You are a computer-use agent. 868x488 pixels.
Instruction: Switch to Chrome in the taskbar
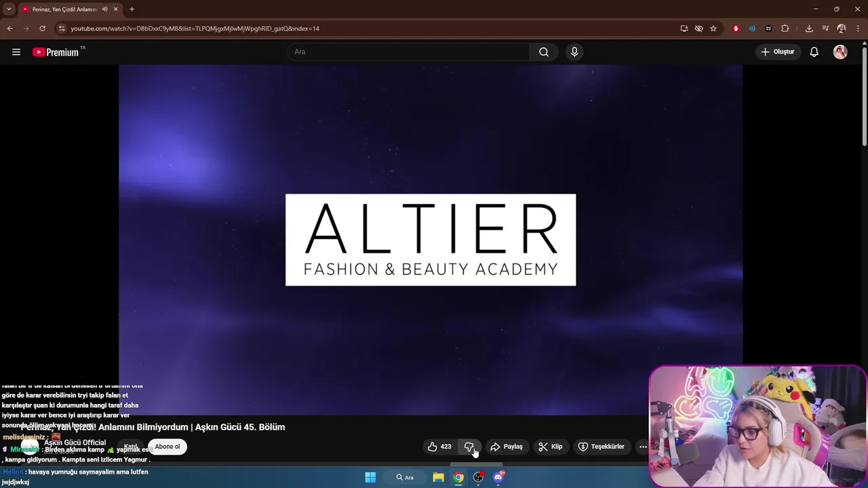click(x=458, y=477)
